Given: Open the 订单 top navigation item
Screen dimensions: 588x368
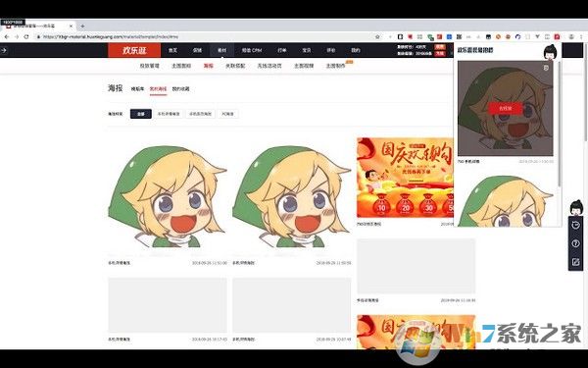Looking at the screenshot, I should [x=282, y=50].
